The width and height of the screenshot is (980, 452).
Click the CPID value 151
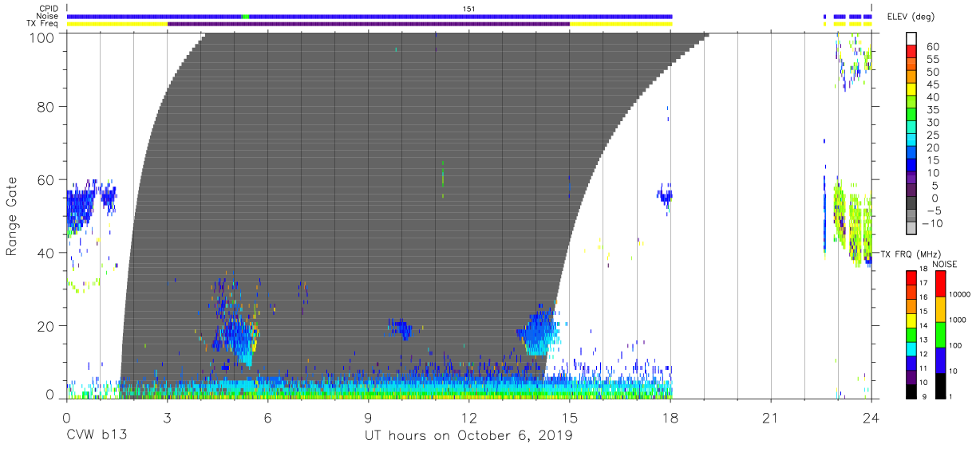(x=469, y=8)
